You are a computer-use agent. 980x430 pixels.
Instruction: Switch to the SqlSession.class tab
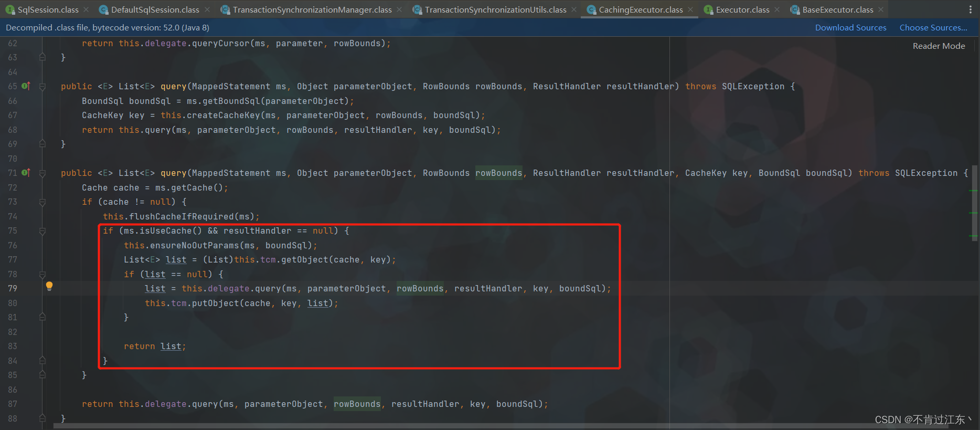(x=48, y=9)
